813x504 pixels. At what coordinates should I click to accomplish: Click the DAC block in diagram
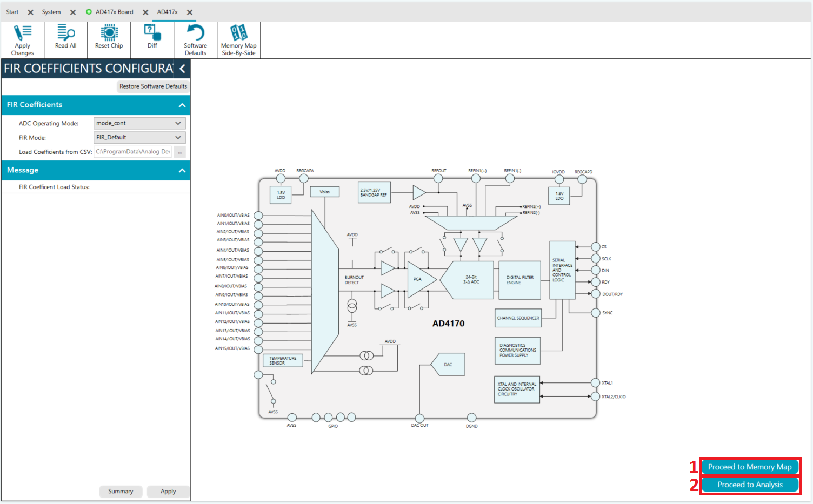[x=448, y=365]
